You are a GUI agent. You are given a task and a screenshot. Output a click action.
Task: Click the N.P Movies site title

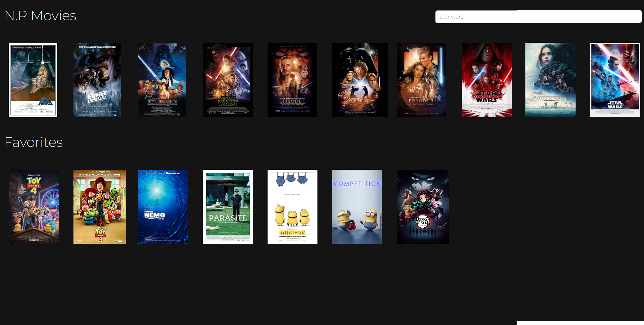(40, 15)
